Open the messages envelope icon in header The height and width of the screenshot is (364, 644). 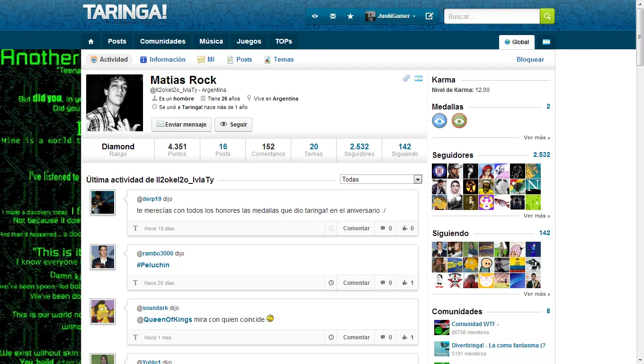pyautogui.click(x=333, y=16)
